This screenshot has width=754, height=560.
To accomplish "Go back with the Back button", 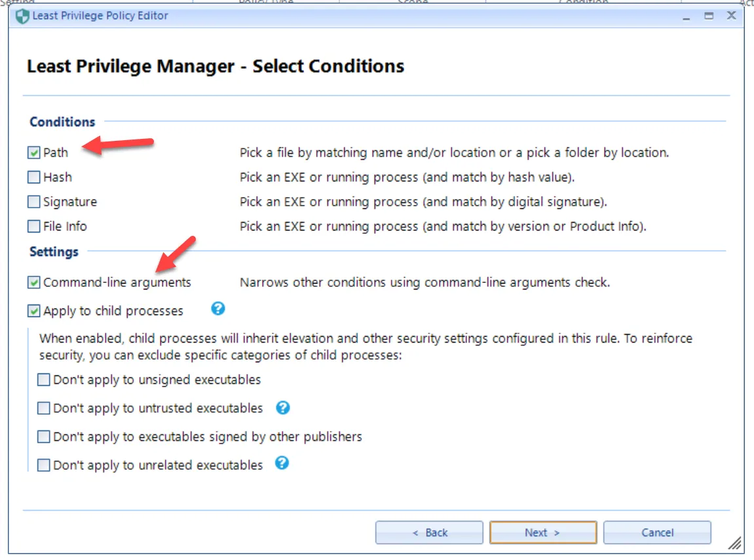I will (429, 532).
